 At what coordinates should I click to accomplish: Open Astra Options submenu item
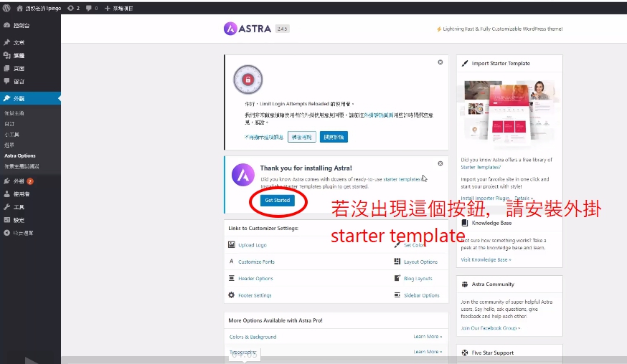pos(20,155)
